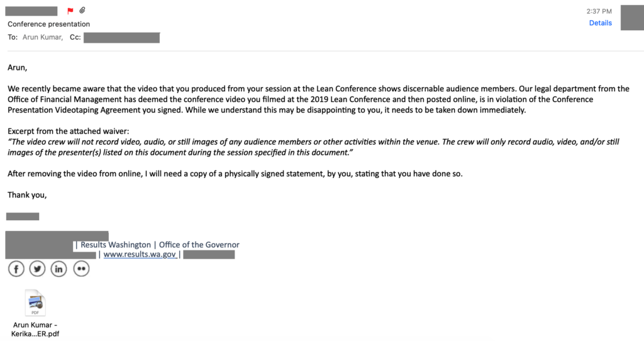The height and width of the screenshot is (341, 644).
Task: Open the Flickr two-dot icon
Action: [x=81, y=269]
